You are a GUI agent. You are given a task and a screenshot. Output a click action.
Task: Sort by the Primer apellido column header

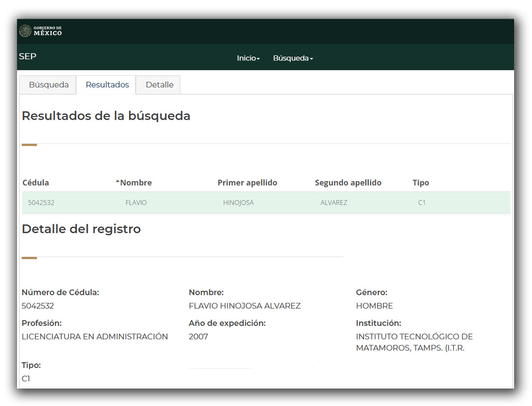247,183
